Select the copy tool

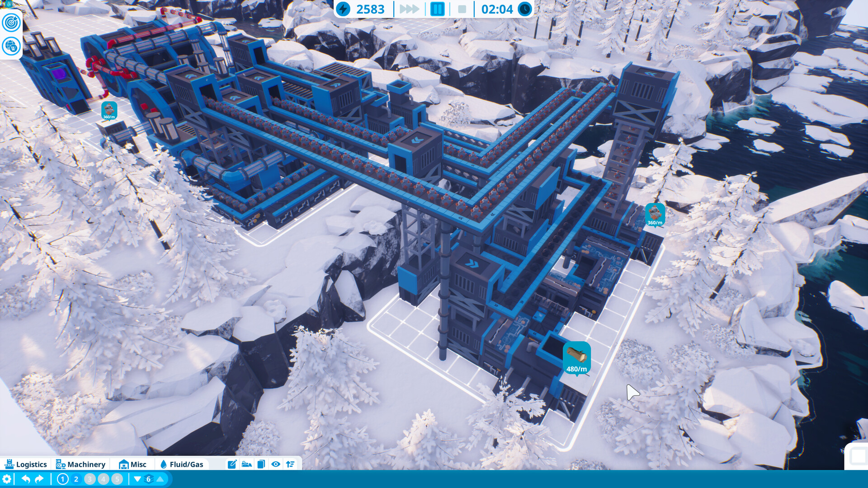[261, 464]
